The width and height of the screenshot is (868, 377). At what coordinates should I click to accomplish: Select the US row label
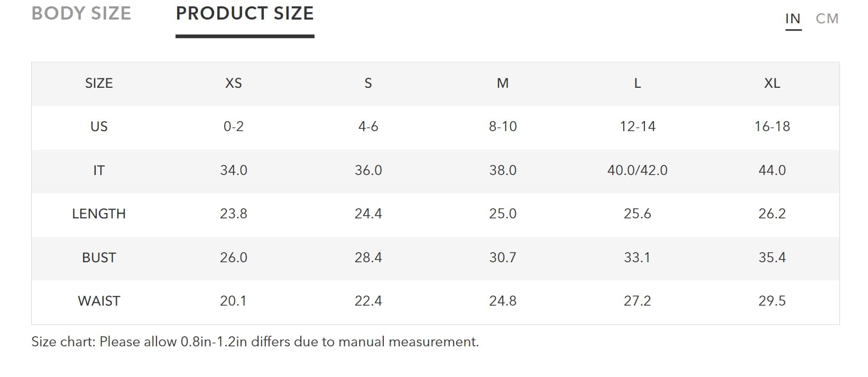pyautogui.click(x=99, y=126)
